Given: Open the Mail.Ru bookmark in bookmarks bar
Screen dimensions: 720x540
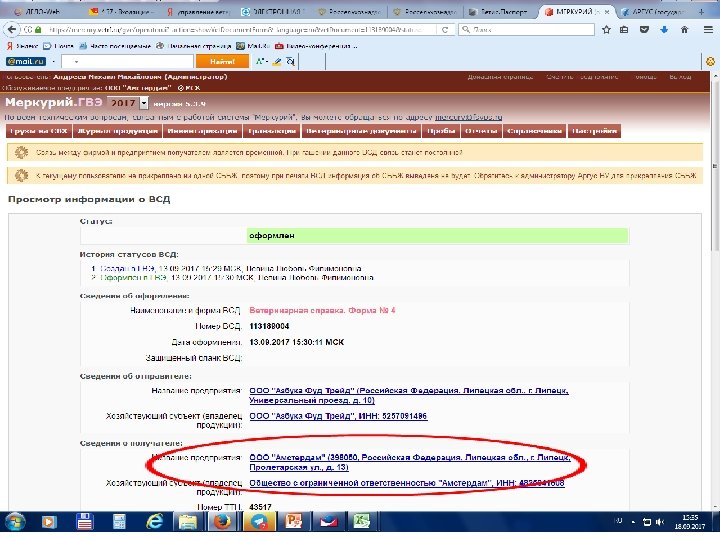Looking at the screenshot, I should coord(253,46).
